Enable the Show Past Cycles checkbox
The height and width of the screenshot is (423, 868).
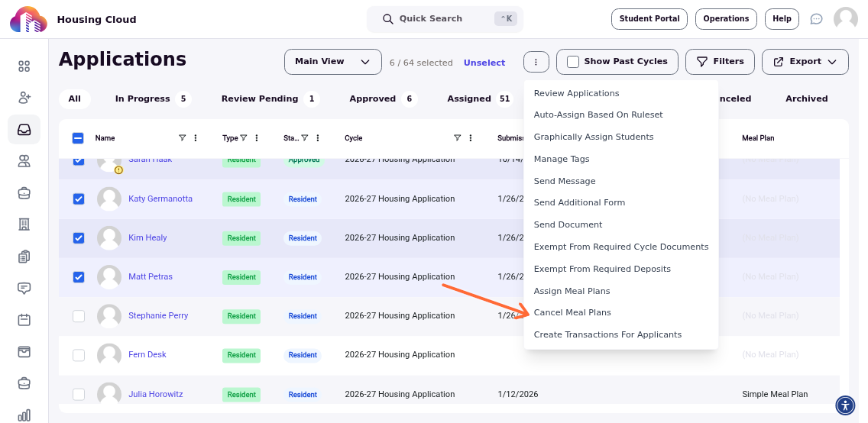coord(573,62)
